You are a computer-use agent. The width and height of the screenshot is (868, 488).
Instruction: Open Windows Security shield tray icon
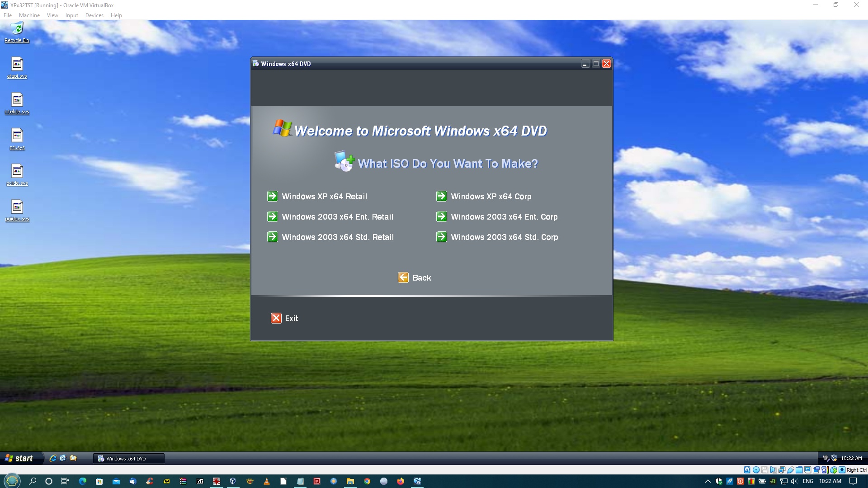point(719,481)
